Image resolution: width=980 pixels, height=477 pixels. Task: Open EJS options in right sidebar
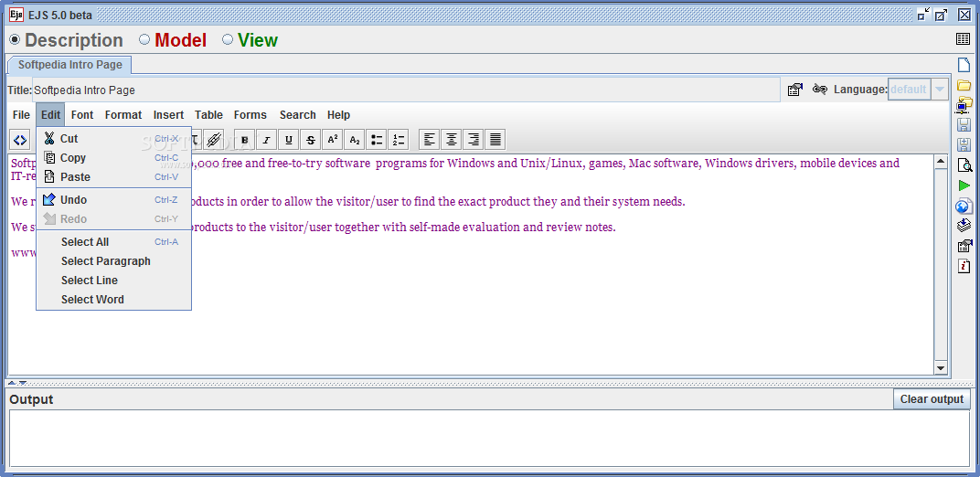point(964,246)
